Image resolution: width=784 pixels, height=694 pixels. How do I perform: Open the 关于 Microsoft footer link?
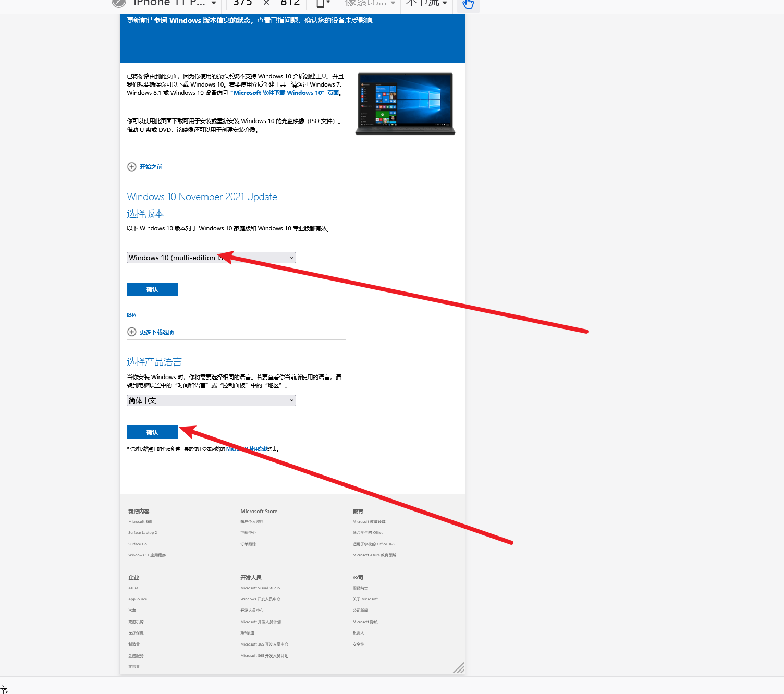(x=365, y=599)
